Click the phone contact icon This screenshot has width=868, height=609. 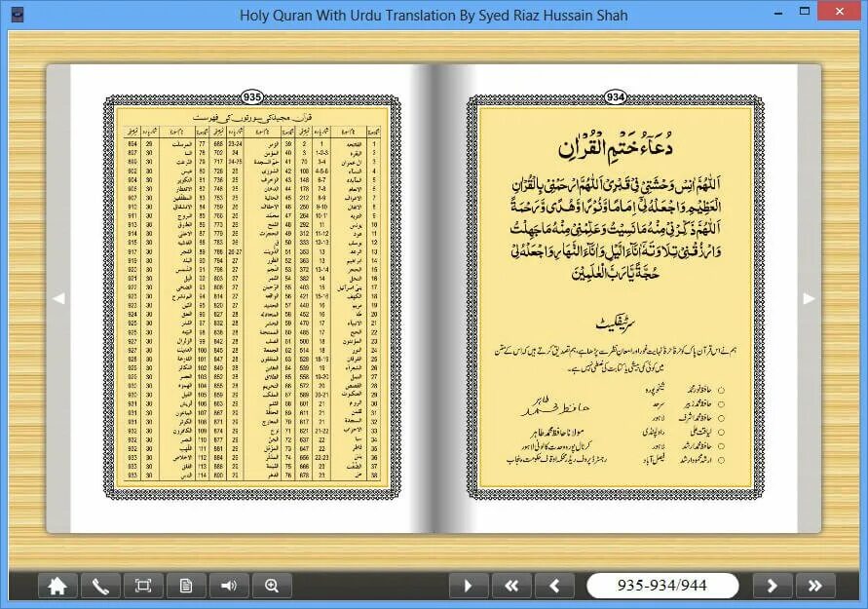[x=100, y=586]
